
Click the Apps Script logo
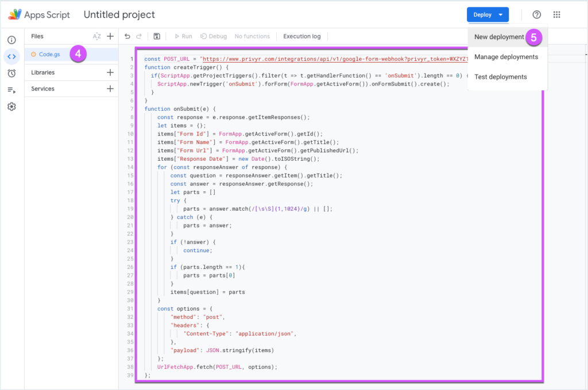click(15, 14)
